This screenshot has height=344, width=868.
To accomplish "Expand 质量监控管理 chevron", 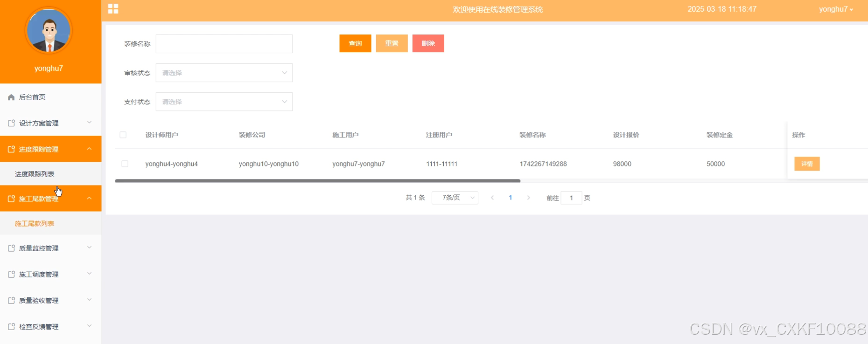I will click(89, 248).
